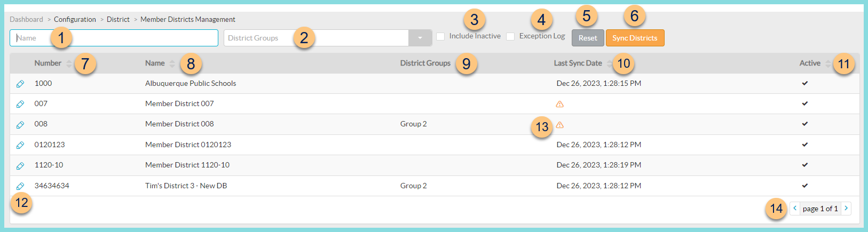Click sync date 1:28:19 PM cell
The width and height of the screenshot is (868, 232).
(599, 165)
